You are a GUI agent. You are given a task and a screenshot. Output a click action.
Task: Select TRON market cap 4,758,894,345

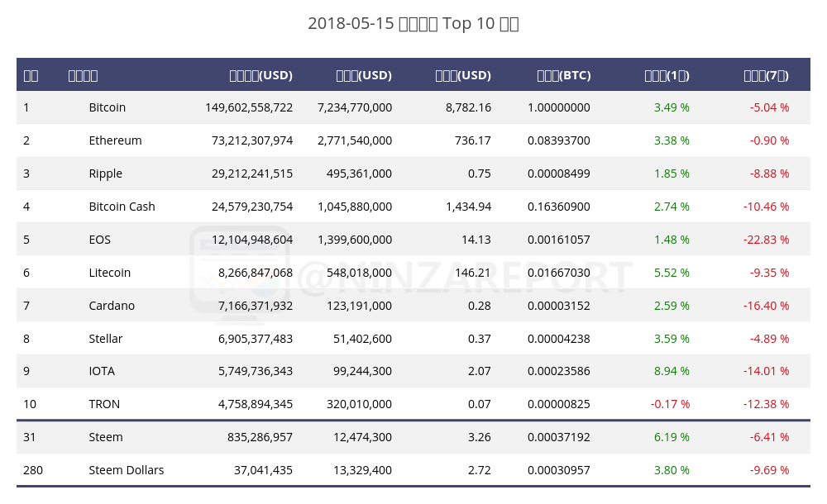256,404
